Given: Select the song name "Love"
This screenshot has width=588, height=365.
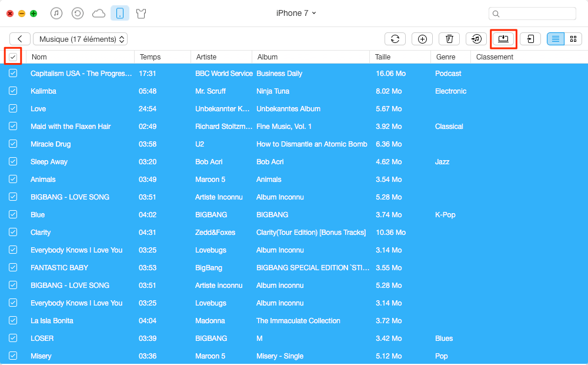Looking at the screenshot, I should [x=38, y=109].
